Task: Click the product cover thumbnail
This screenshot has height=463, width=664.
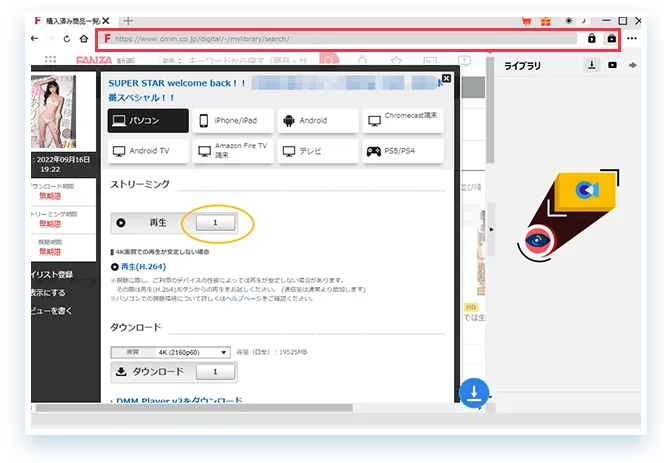Action: click(53, 111)
